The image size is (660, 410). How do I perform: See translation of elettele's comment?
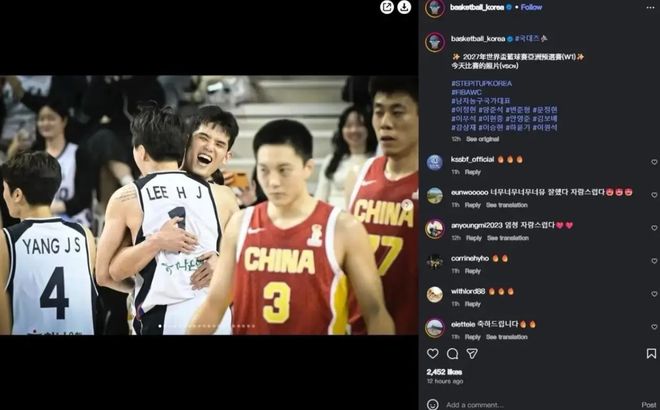click(x=507, y=337)
